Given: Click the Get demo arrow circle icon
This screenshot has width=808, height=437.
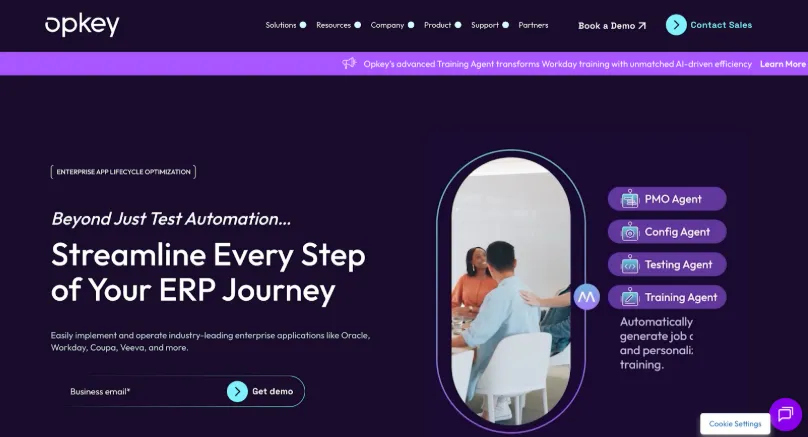Looking at the screenshot, I should click(x=237, y=392).
